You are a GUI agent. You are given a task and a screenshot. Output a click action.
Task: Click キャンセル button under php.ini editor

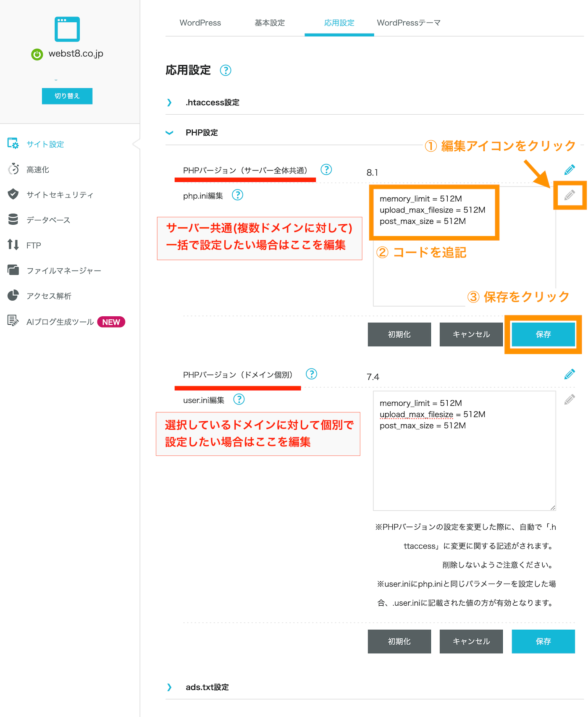471,334
